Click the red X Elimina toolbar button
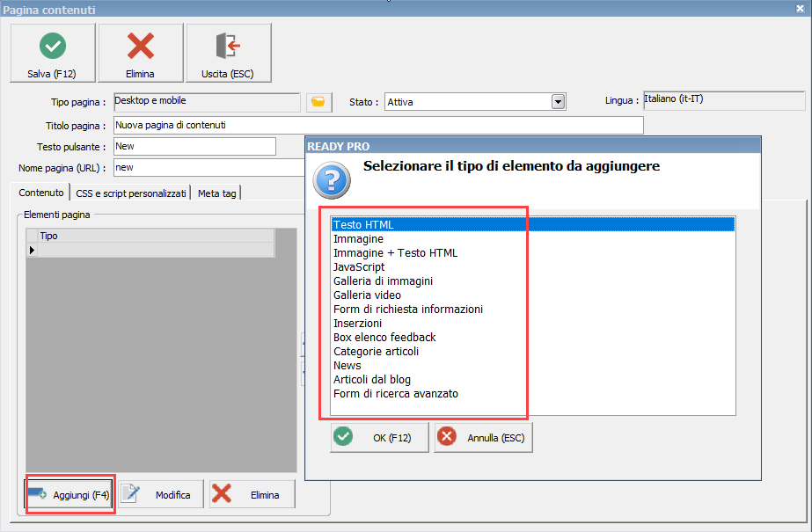 point(141,53)
